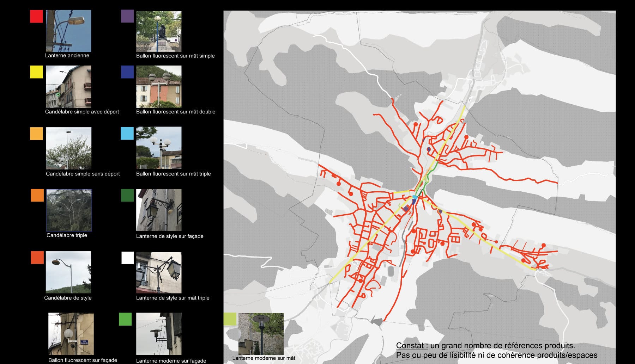
Task: Click the 'Lanterne de style sur mât triple' caption
Action: pyautogui.click(x=173, y=298)
